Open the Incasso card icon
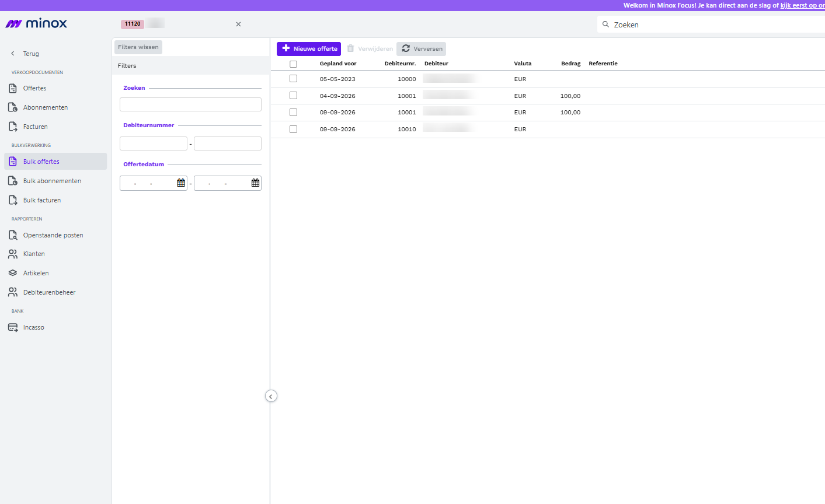 (x=13, y=327)
